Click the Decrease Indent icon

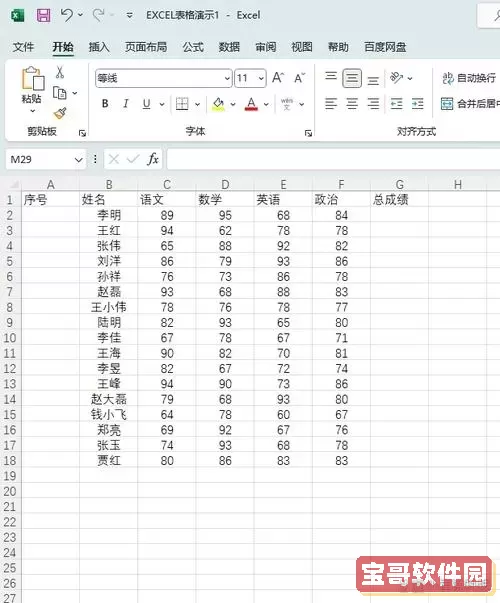click(x=396, y=104)
